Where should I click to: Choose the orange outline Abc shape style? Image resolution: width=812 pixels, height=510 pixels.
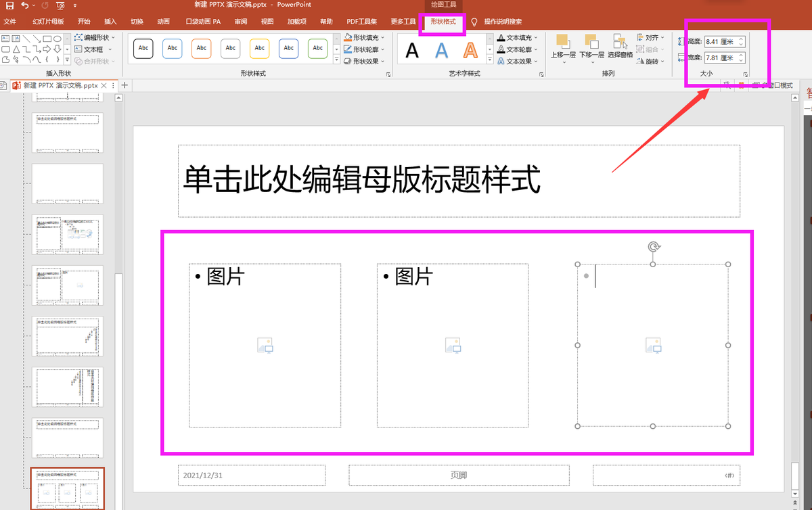202,49
